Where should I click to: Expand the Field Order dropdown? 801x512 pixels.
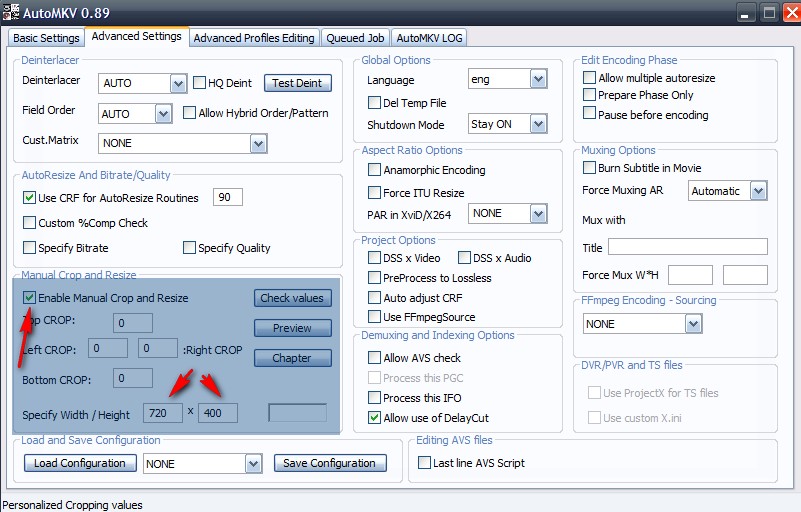pos(163,114)
